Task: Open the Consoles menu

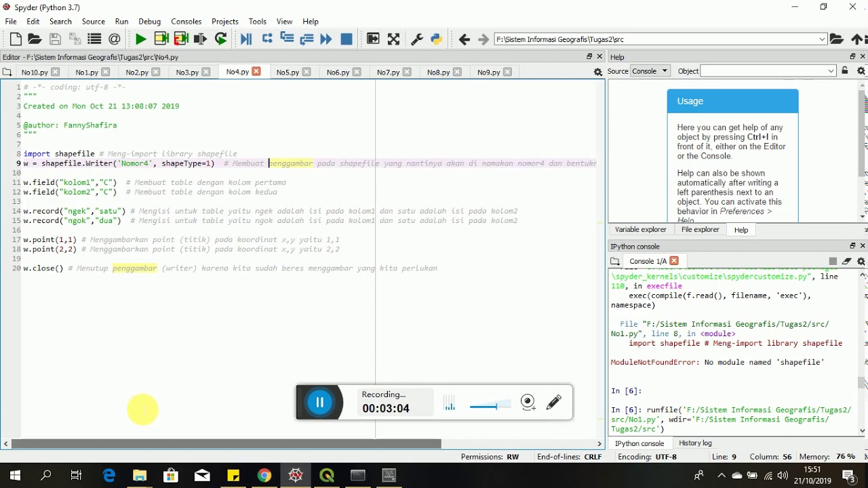Action: point(186,22)
